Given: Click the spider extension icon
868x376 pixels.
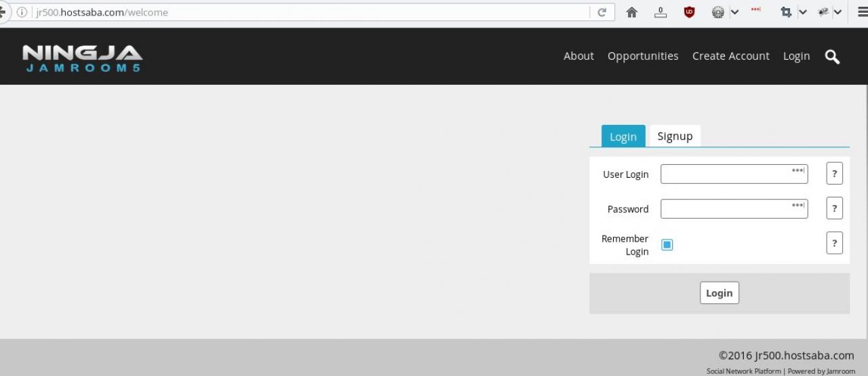Looking at the screenshot, I should click(823, 12).
